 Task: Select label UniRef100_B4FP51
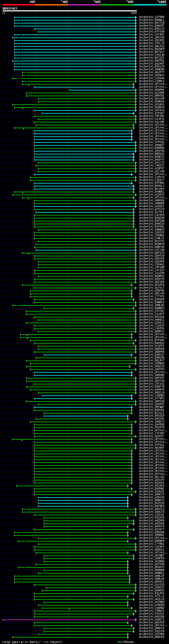(x=152, y=61)
